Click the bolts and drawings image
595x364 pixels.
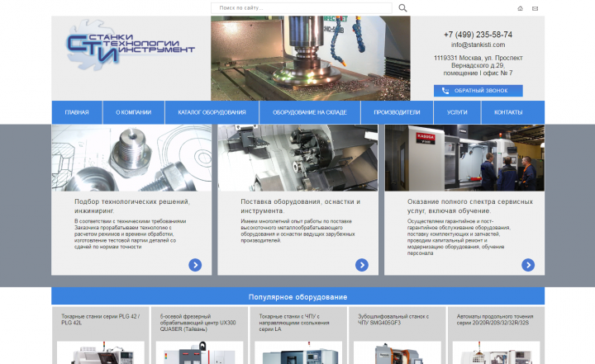tap(131, 158)
